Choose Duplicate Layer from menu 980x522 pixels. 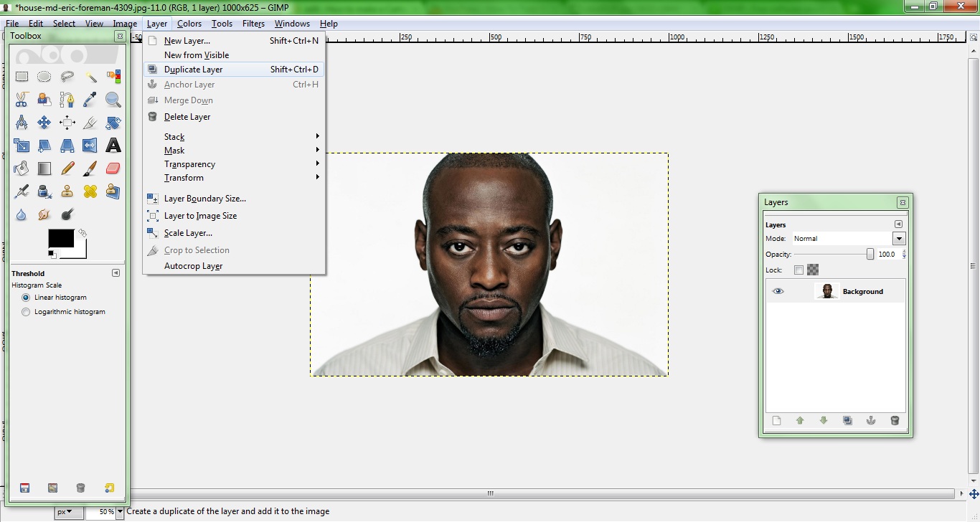tap(234, 70)
